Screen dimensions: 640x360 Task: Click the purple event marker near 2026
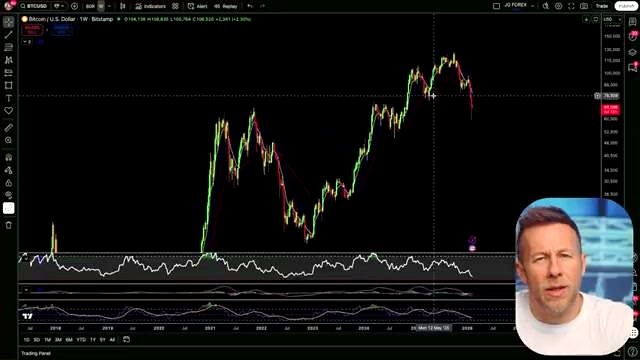click(x=472, y=240)
